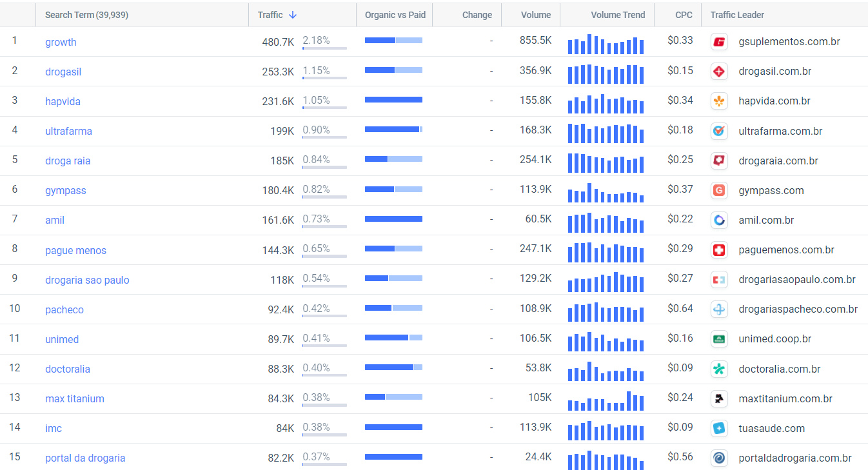Open the 'unimed' search term link
The height and width of the screenshot is (470, 868).
[x=62, y=339]
